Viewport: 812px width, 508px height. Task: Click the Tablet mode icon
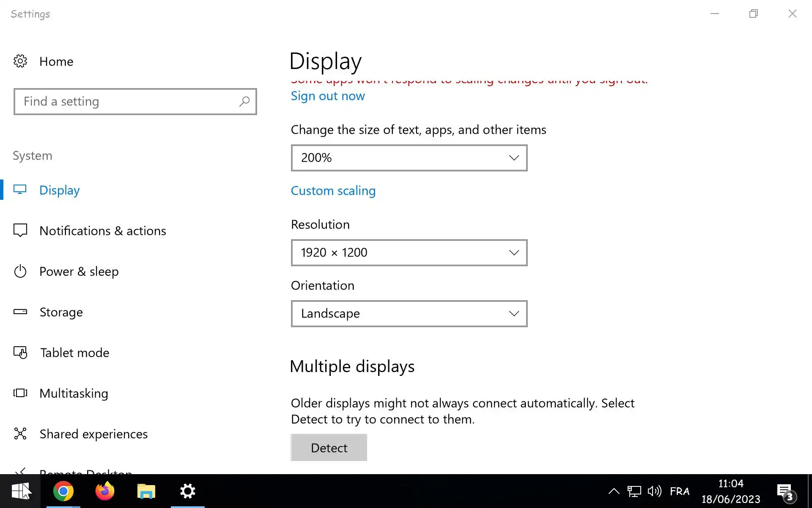pyautogui.click(x=20, y=353)
